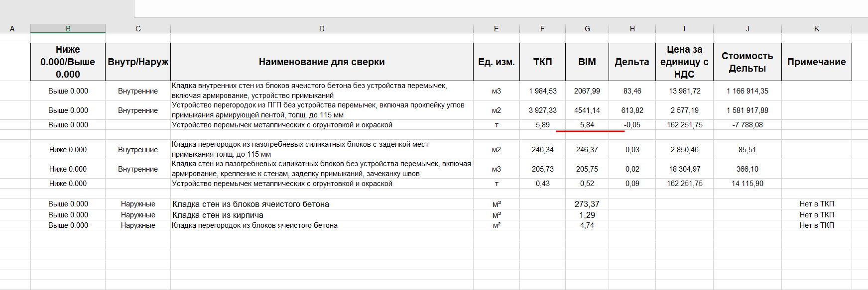Image resolution: width=868 pixels, height=290 pixels.
Task: Select underlined cell with value 5,84
Action: coord(587,125)
